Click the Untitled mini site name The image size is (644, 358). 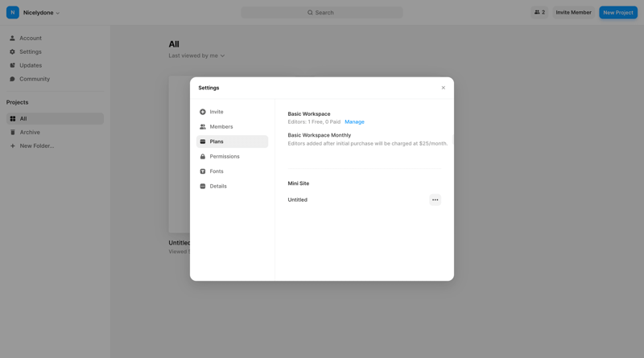(x=297, y=200)
